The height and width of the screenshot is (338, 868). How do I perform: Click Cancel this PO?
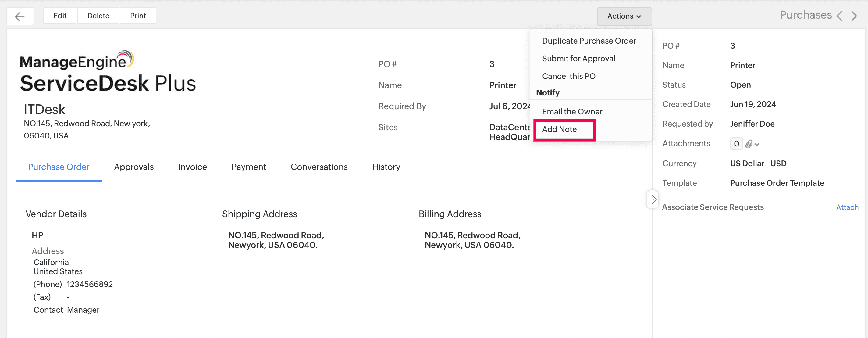[x=568, y=76]
